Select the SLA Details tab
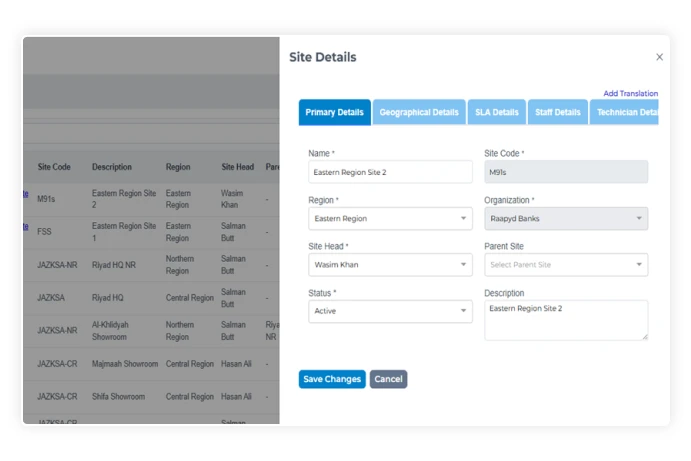This screenshot has height=461, width=691. [496, 112]
